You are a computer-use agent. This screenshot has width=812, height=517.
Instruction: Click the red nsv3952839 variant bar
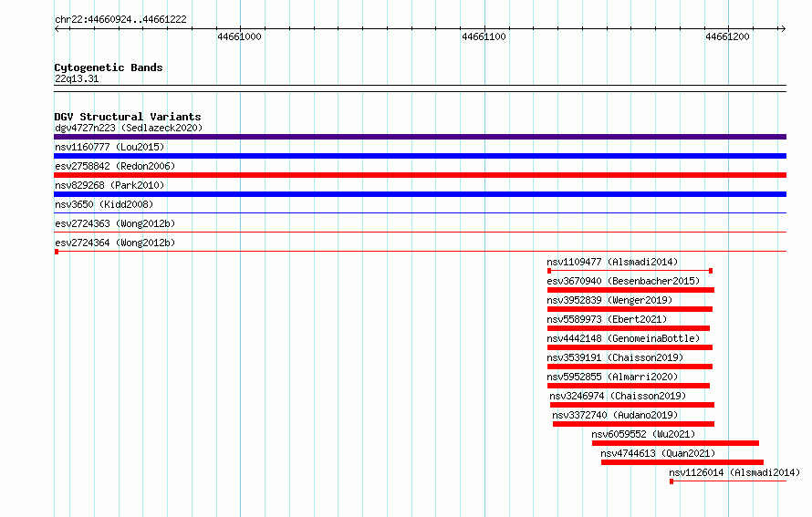point(630,309)
